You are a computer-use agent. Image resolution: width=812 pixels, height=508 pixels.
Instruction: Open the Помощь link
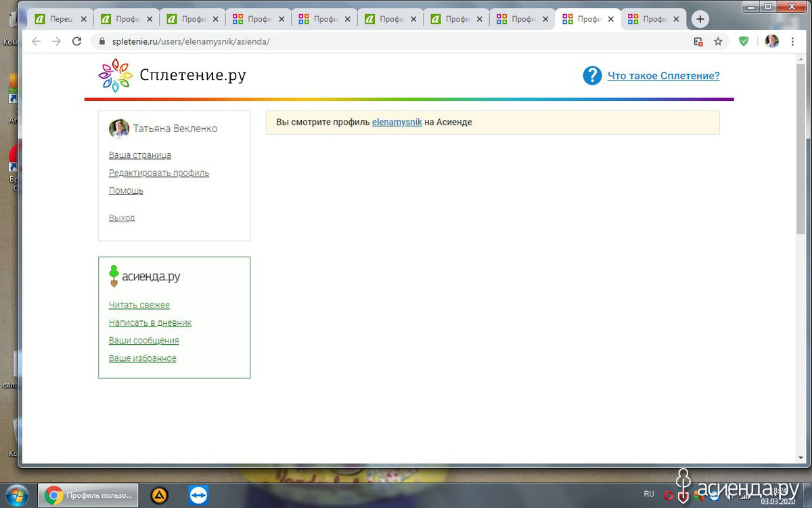point(126,190)
